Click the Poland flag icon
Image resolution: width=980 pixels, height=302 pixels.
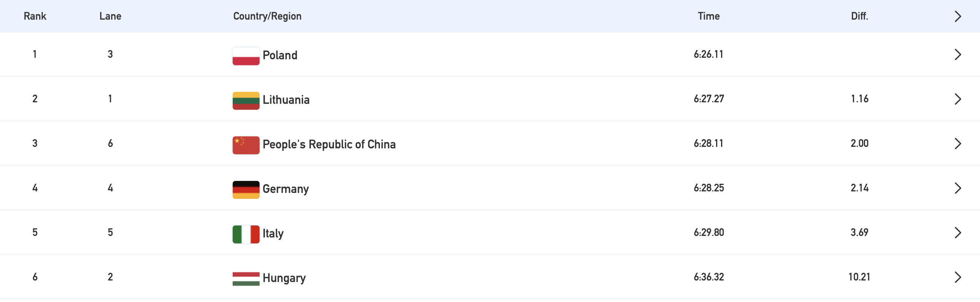(246, 56)
